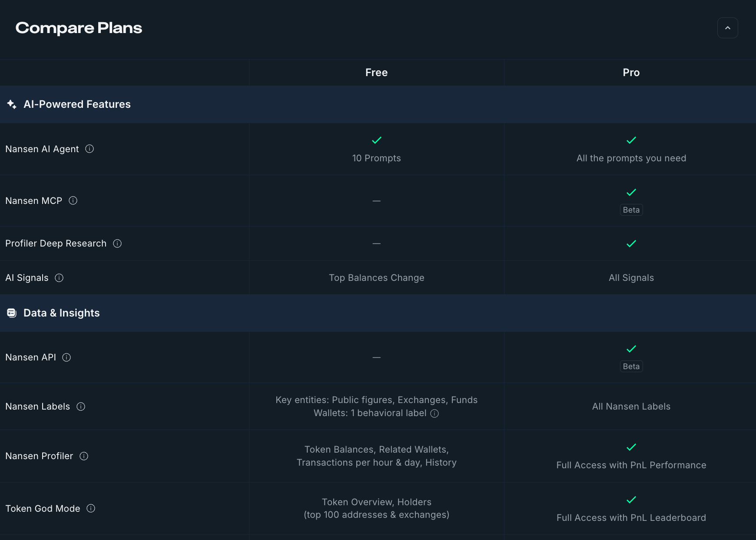
Task: Click the Nansen Labels info icon
Action: [x=81, y=407]
